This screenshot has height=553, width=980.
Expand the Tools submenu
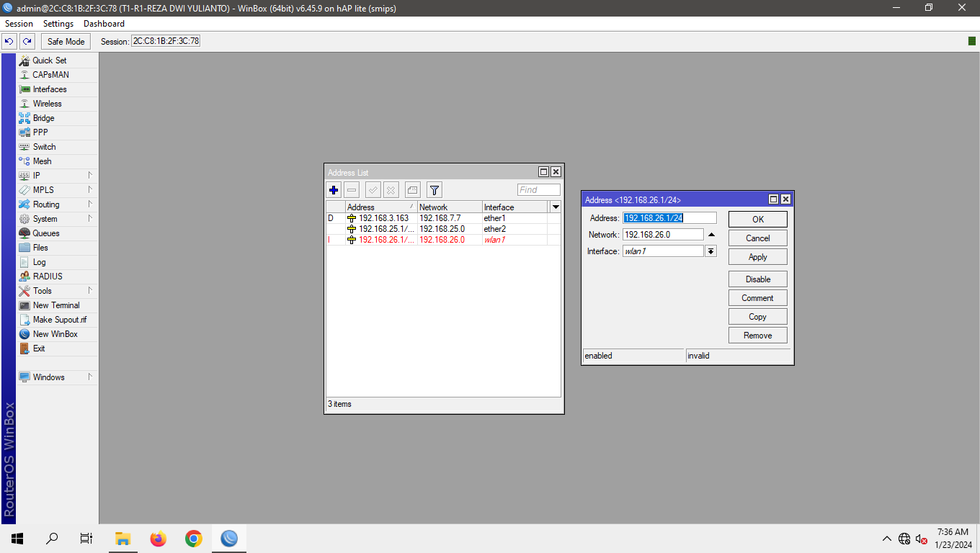click(57, 291)
